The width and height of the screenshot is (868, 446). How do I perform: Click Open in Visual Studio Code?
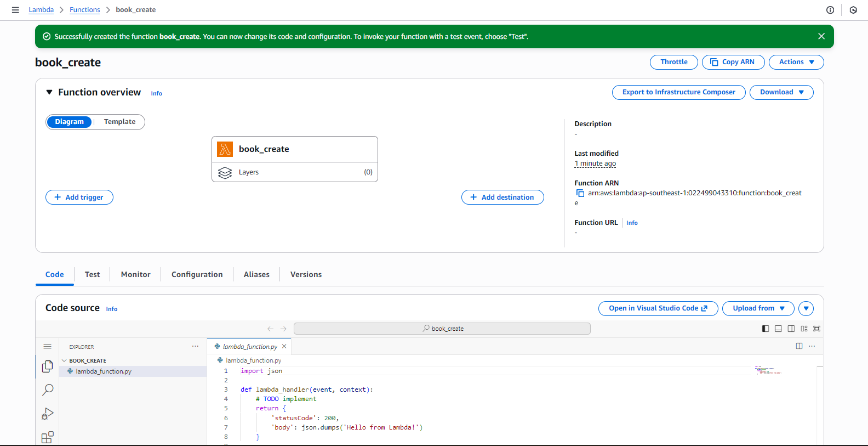pyautogui.click(x=658, y=308)
